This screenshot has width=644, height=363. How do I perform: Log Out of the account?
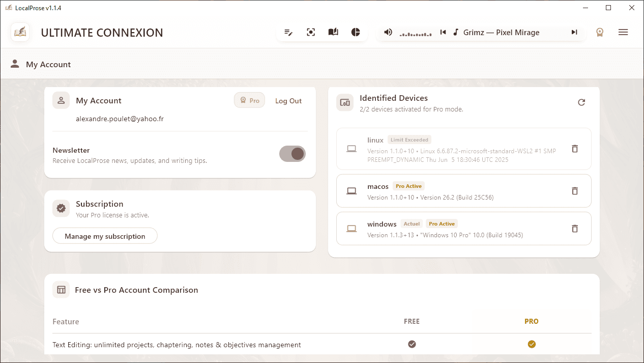click(x=288, y=100)
